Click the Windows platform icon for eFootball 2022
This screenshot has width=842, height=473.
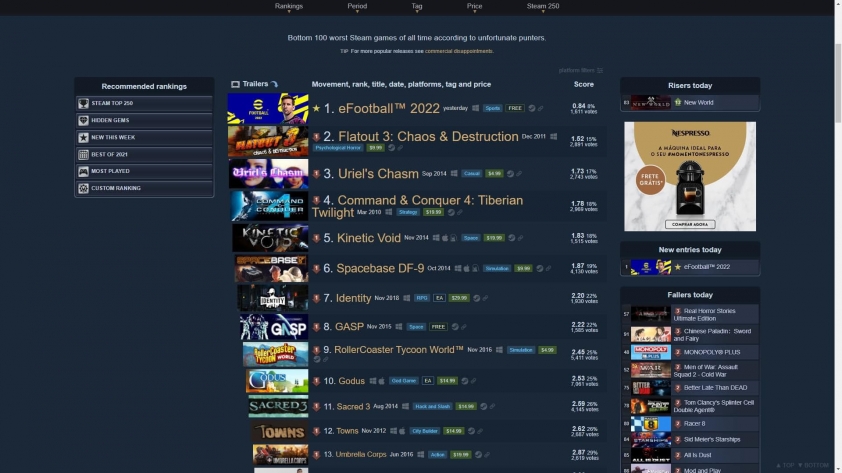[475, 108]
